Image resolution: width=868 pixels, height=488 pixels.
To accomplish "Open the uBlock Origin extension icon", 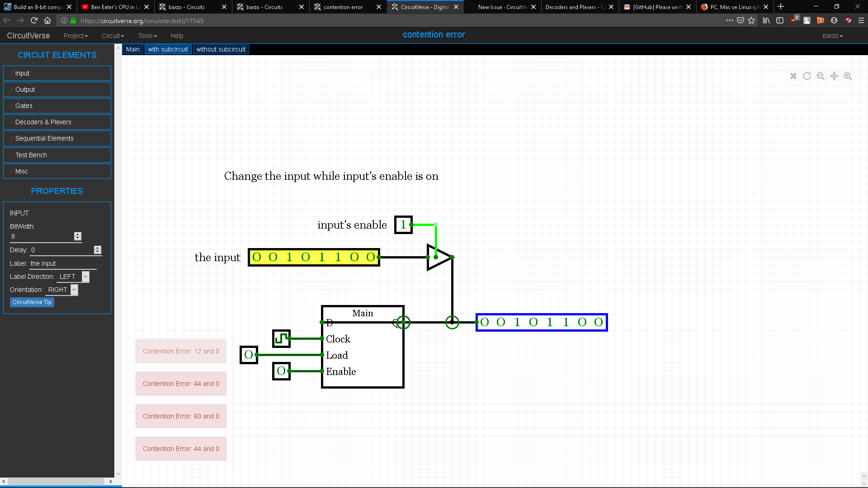I will point(794,20).
